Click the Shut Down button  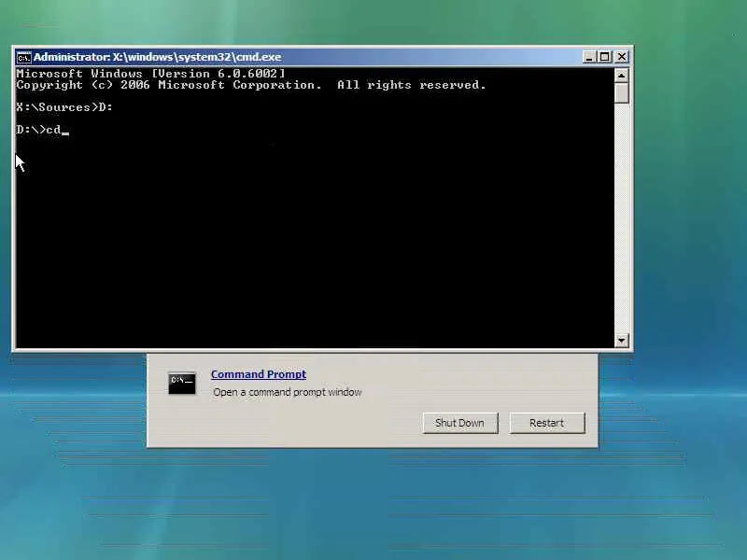pos(459,423)
